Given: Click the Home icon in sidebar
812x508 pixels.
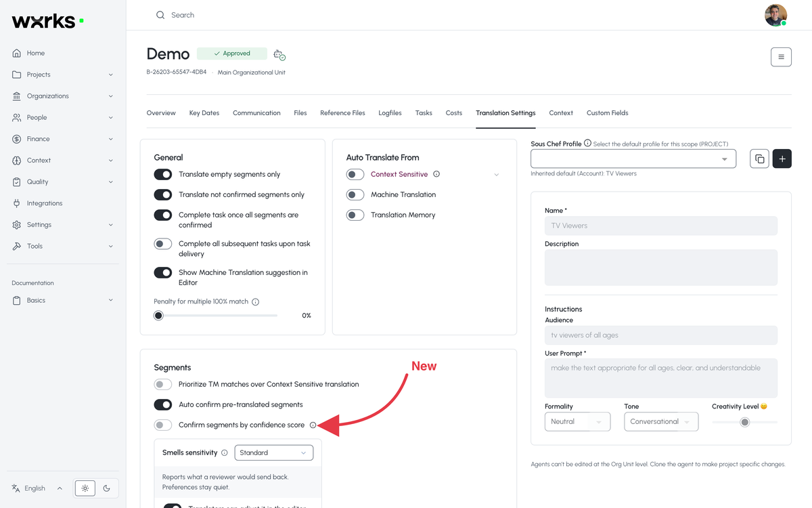Looking at the screenshot, I should click(17, 53).
